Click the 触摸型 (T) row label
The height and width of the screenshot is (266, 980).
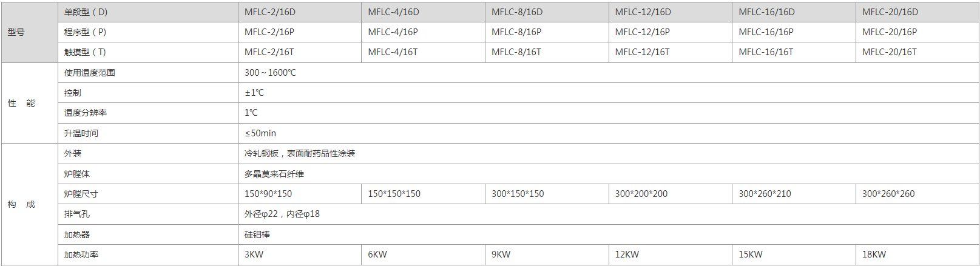85,52
